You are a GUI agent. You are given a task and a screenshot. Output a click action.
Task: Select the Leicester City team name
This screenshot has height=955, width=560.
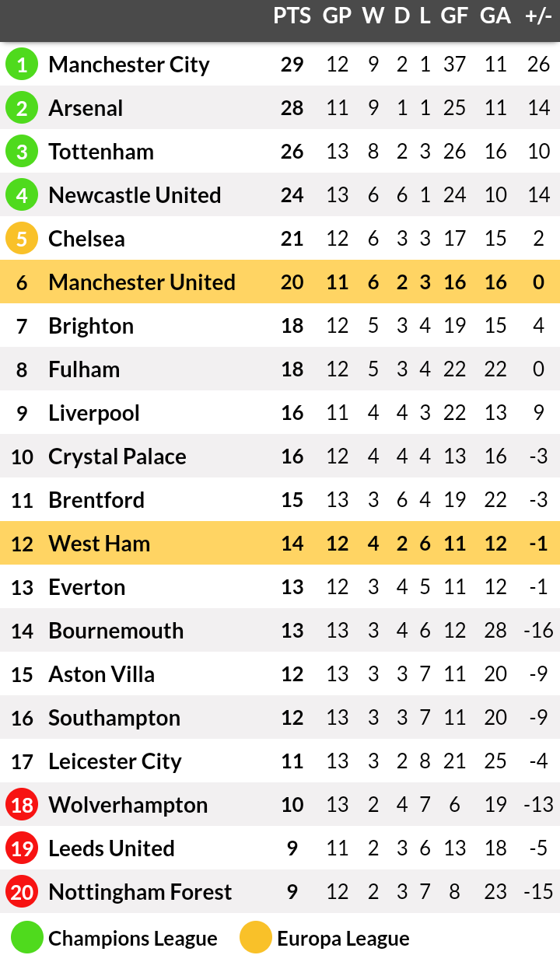click(115, 761)
